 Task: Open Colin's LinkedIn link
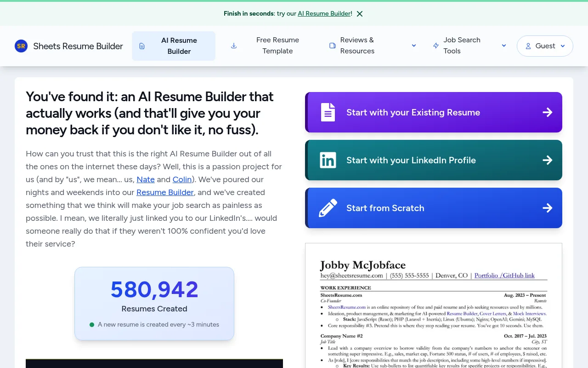(x=182, y=179)
